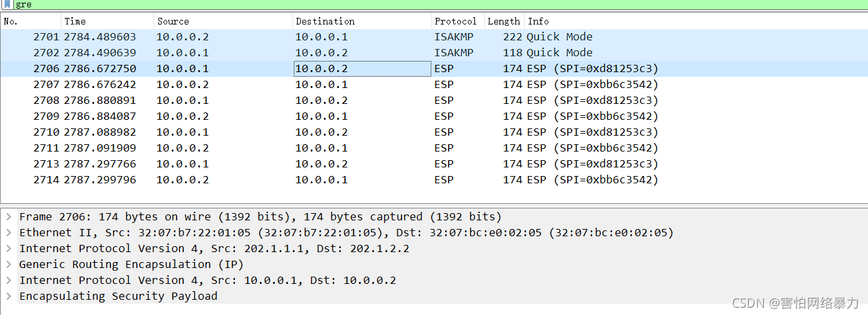
Task: Click Quick Mode info in packet 2702
Action: [560, 53]
